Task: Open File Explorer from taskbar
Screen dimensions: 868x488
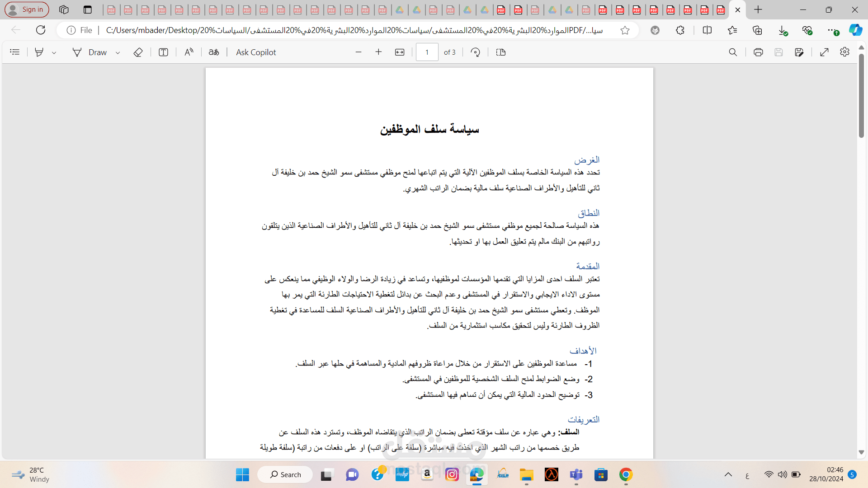Action: [526, 474]
